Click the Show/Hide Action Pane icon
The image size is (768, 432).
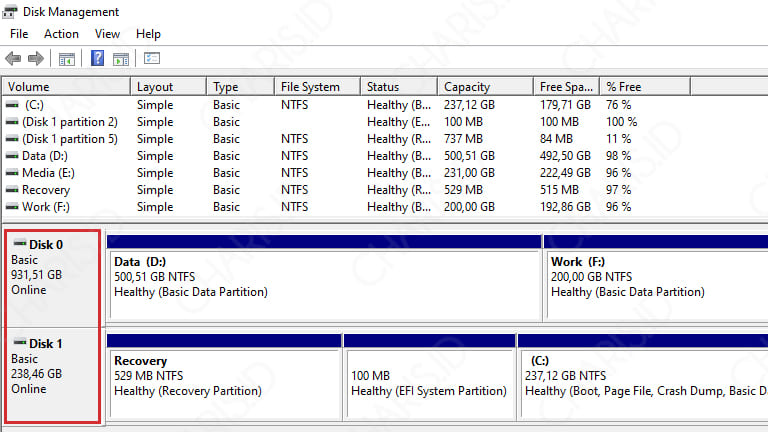point(120,59)
